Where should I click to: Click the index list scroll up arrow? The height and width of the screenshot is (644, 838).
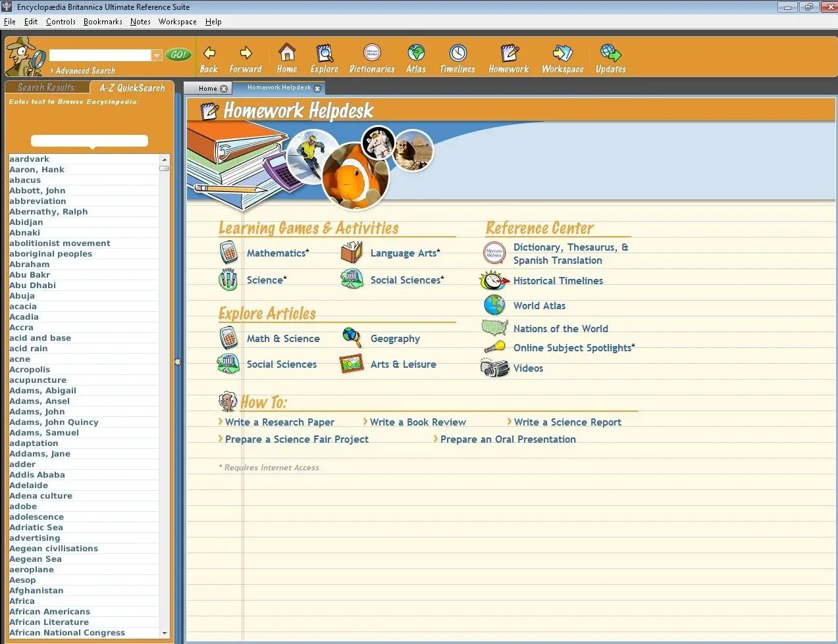(x=165, y=159)
